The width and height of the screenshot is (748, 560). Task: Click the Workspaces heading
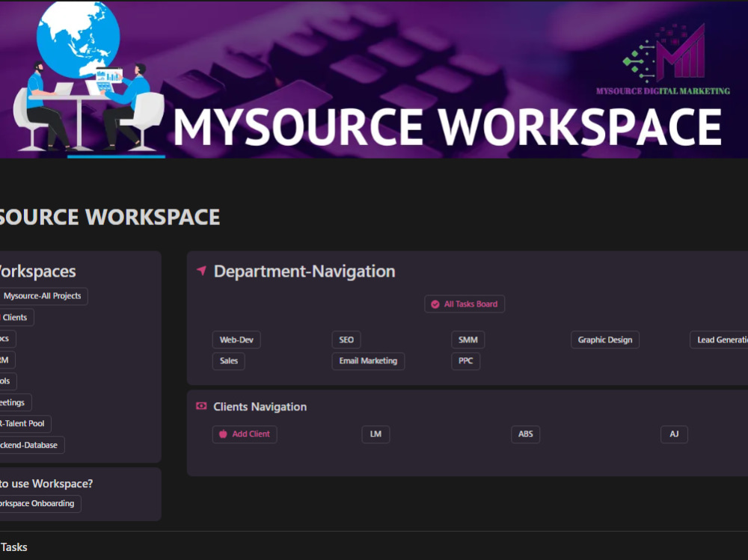(37, 271)
